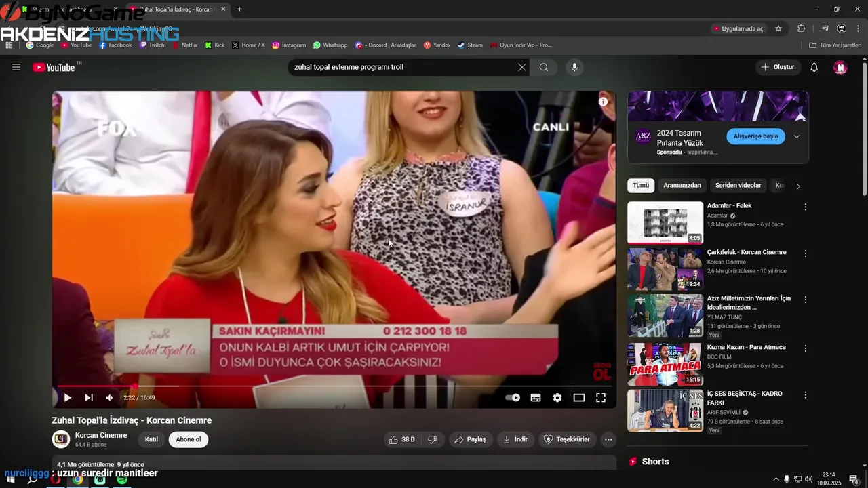Open options for Çarkıfelek video

[x=806, y=253]
